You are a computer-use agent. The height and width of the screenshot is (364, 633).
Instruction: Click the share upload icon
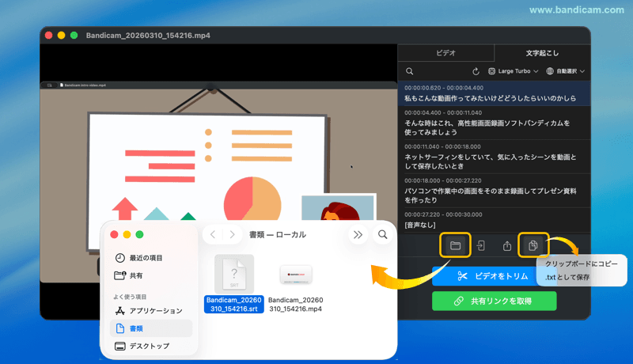pos(507,245)
